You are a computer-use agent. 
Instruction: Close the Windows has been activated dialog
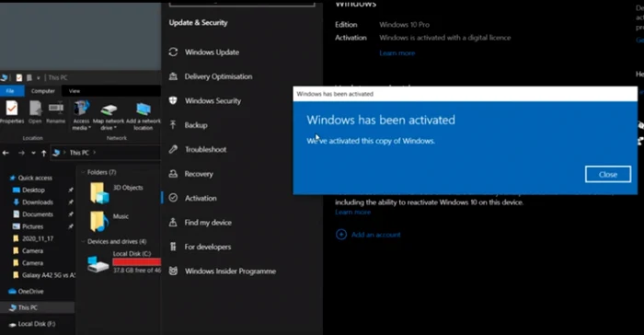point(608,174)
